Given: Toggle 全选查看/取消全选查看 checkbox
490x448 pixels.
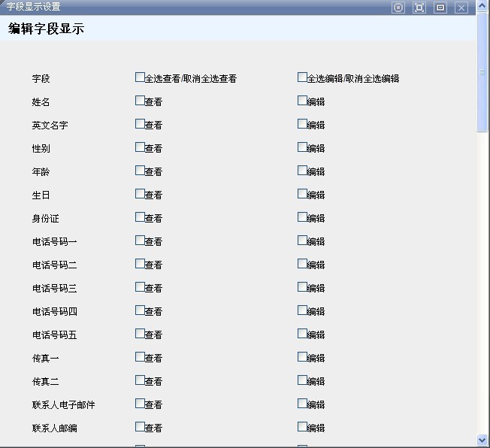Looking at the screenshot, I should pyautogui.click(x=140, y=77).
